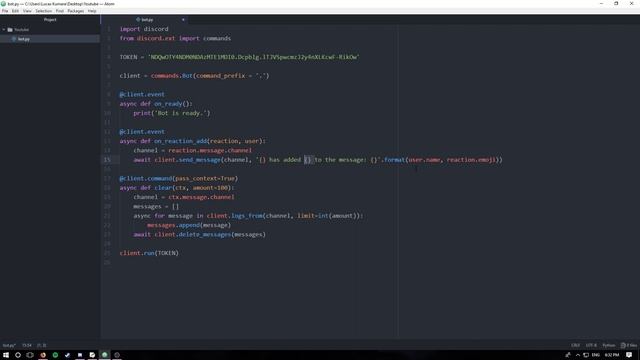Image resolution: width=640 pixels, height=360 pixels.
Task: Switch the ENG input language
Action: pos(596,355)
